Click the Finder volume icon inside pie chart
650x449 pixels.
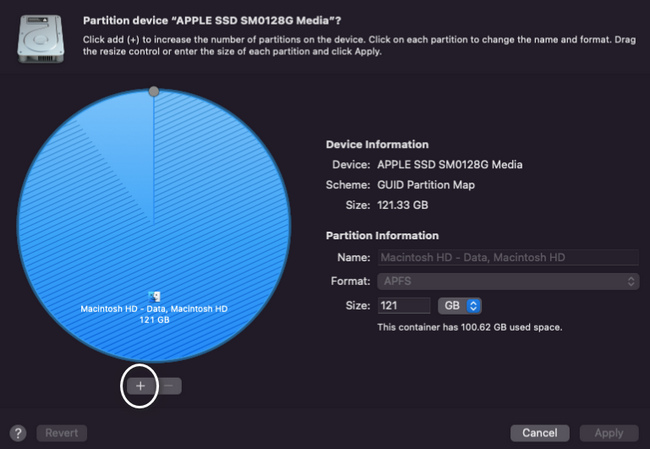pyautogui.click(x=154, y=296)
